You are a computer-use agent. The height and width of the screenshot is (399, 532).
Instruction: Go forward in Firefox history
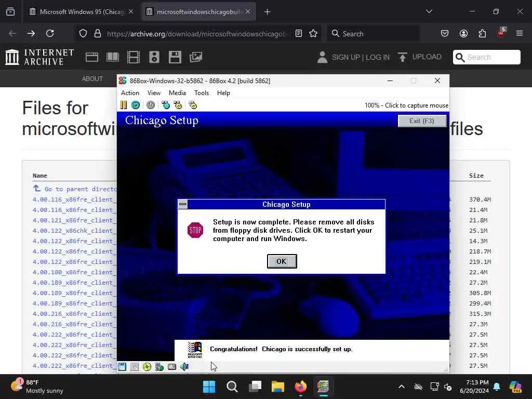[31, 33]
